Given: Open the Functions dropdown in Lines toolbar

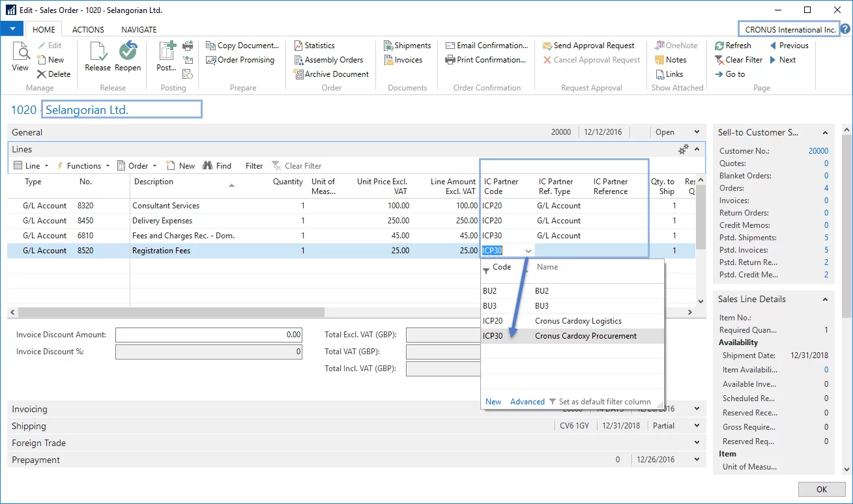Looking at the screenshot, I should 84,166.
